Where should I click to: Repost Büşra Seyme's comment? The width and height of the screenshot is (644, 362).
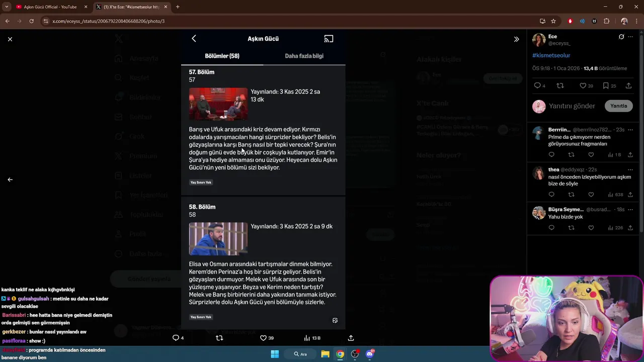571,228
